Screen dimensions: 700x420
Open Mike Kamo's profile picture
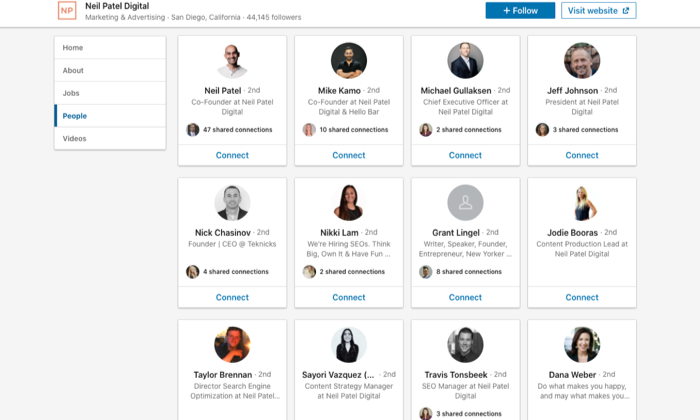(349, 61)
